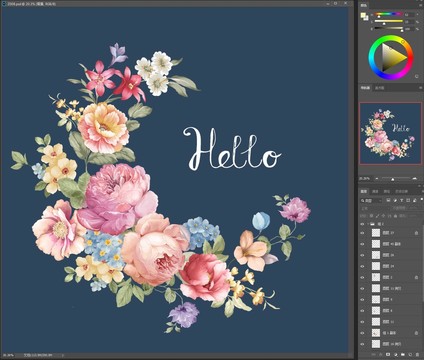Toggle the layer filtering switch
This screenshot has width=424, height=360.
(422, 199)
